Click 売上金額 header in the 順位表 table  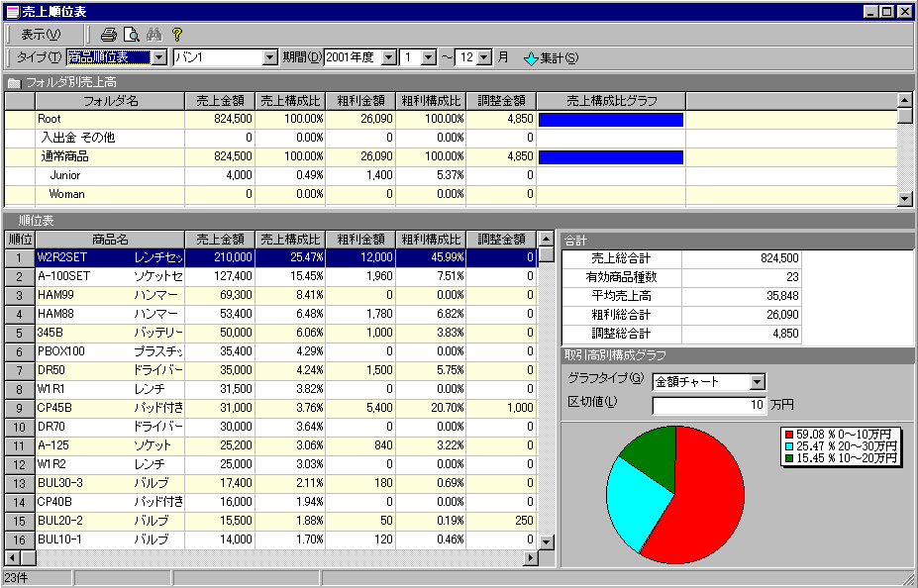(x=220, y=240)
